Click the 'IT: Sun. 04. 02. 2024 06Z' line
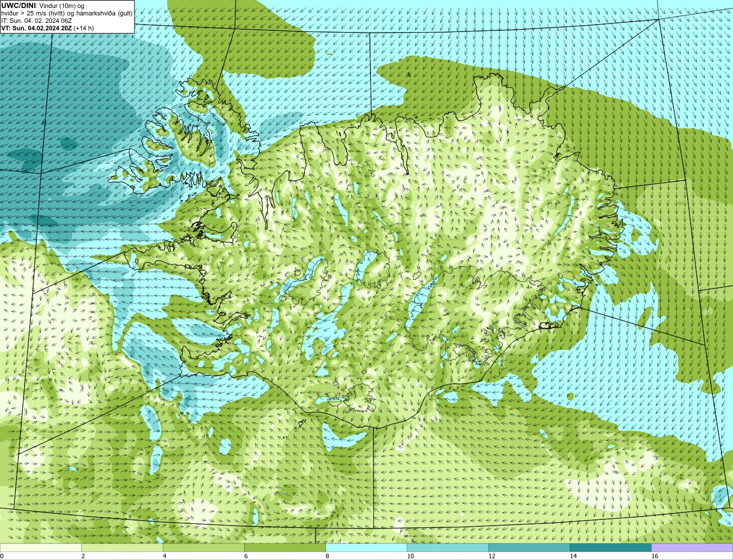Viewport: 733px width, 560px height. pos(37,21)
